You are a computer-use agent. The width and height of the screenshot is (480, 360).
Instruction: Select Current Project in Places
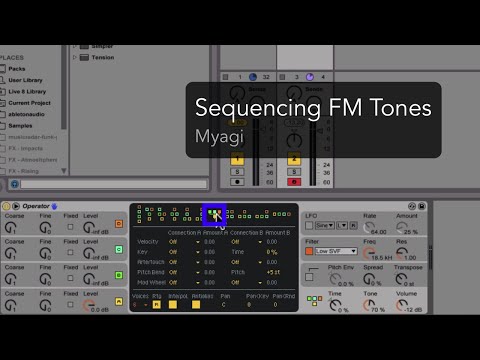coord(29,103)
